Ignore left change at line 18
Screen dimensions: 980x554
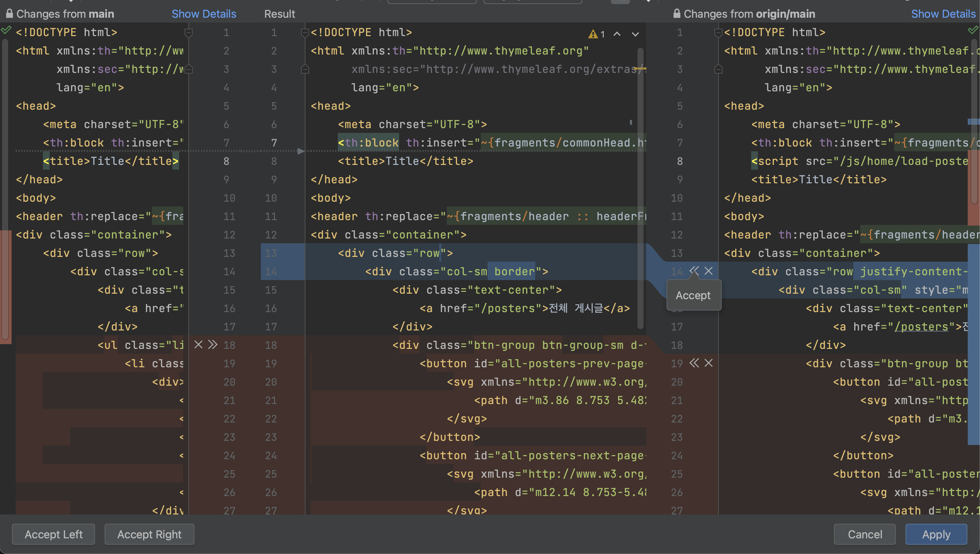coord(198,344)
